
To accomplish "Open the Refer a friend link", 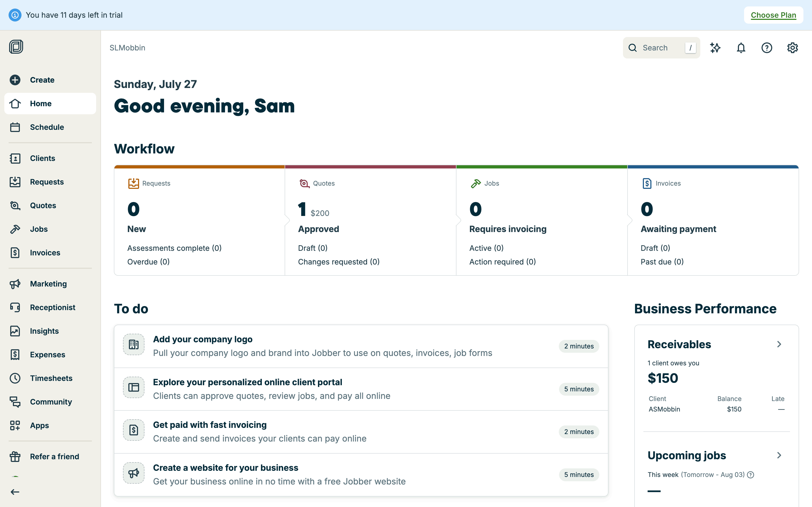I will coord(54,456).
